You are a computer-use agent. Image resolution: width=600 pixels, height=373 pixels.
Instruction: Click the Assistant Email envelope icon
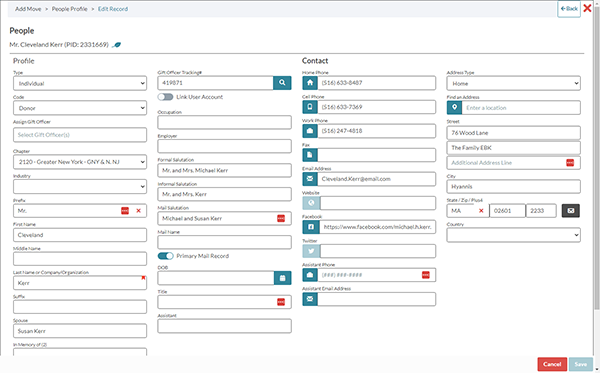310,299
